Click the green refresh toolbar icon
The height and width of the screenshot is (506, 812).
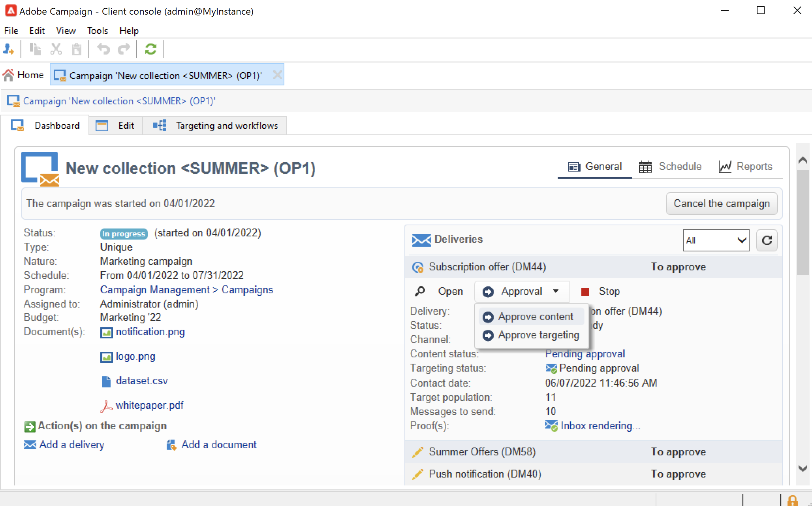tap(150, 49)
